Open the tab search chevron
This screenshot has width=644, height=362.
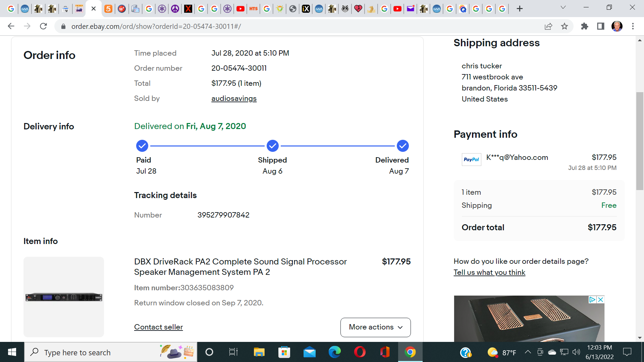click(x=563, y=7)
